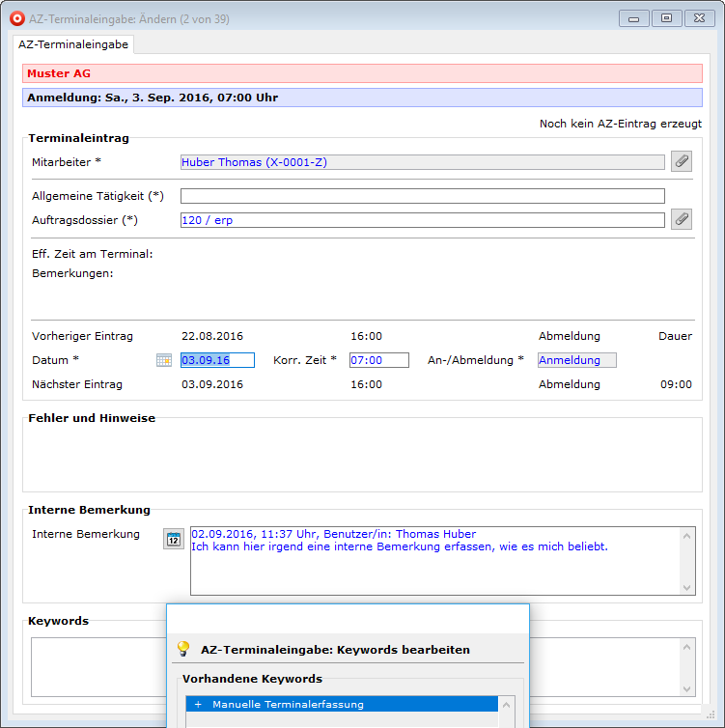Click the lightbulb icon in Keywords dialog
The width and height of the screenshot is (725, 728).
tap(183, 649)
